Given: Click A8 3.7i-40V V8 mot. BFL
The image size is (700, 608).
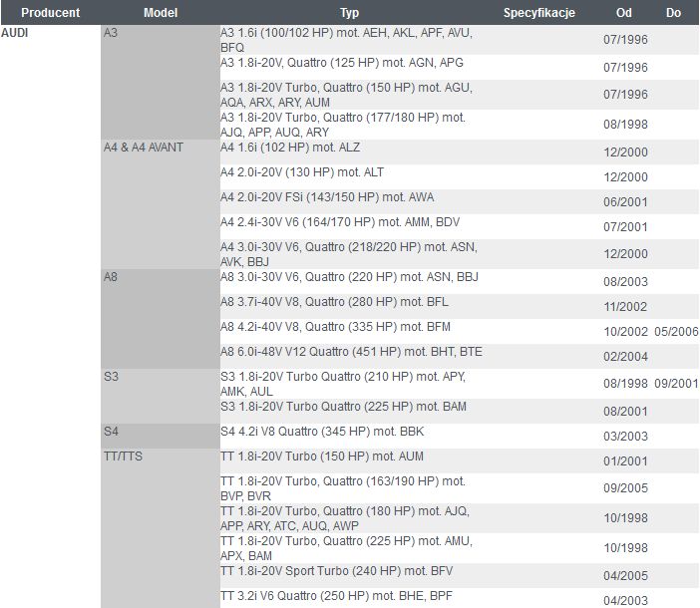Looking at the screenshot, I should [334, 302].
